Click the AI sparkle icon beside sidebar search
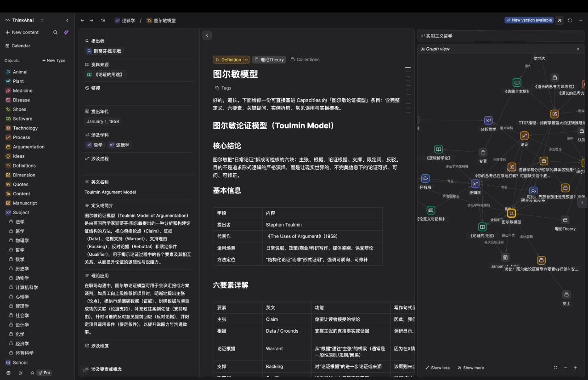The image size is (588, 380). tap(66, 32)
